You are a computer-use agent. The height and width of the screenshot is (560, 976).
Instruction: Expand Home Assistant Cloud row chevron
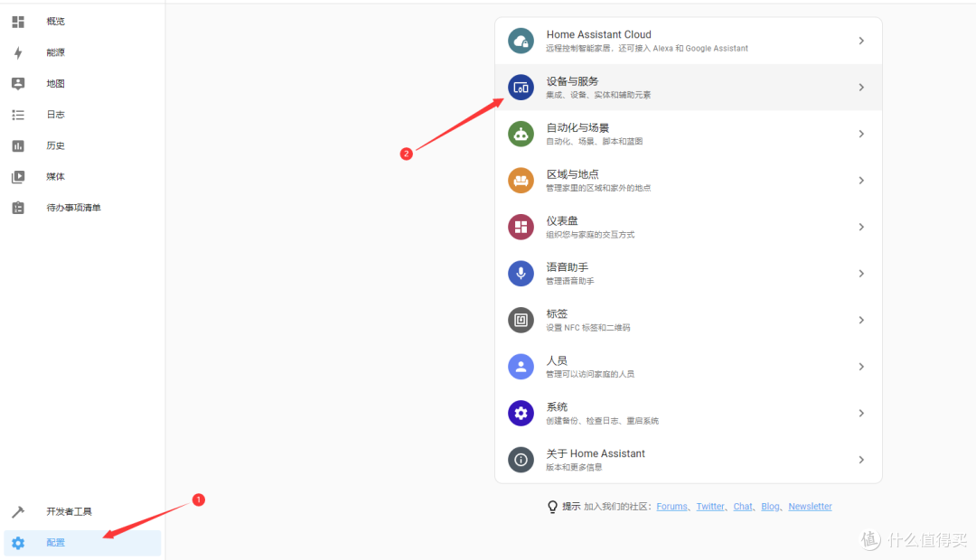(x=861, y=41)
